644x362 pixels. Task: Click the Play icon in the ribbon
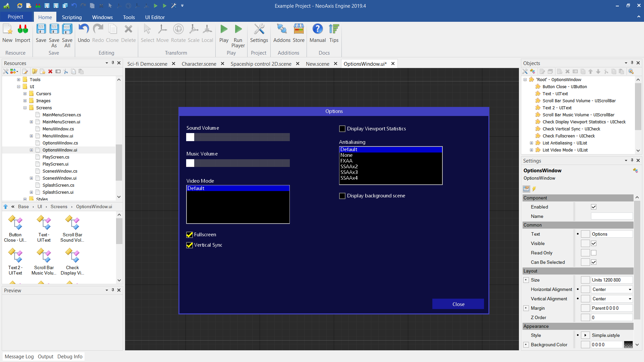[x=224, y=29]
